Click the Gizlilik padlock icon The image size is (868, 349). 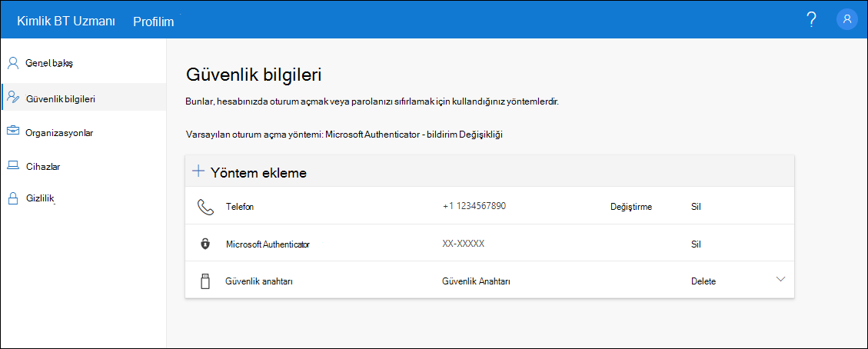[13, 199]
